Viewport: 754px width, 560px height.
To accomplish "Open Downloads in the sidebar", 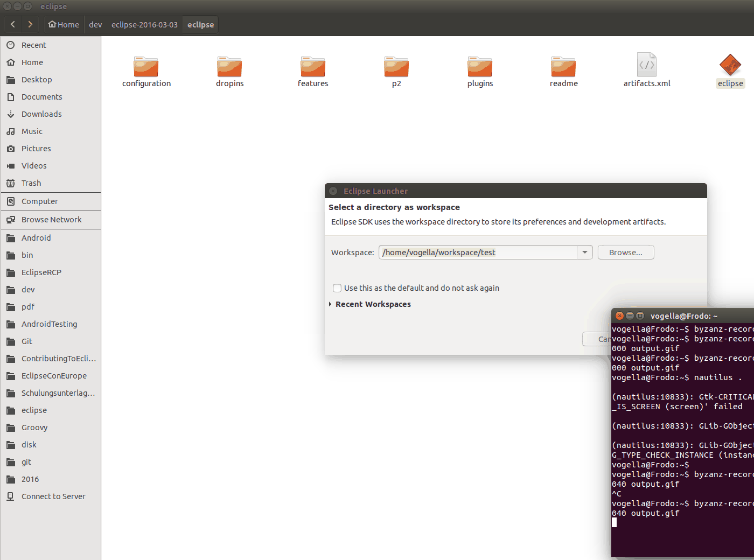I will (51, 114).
